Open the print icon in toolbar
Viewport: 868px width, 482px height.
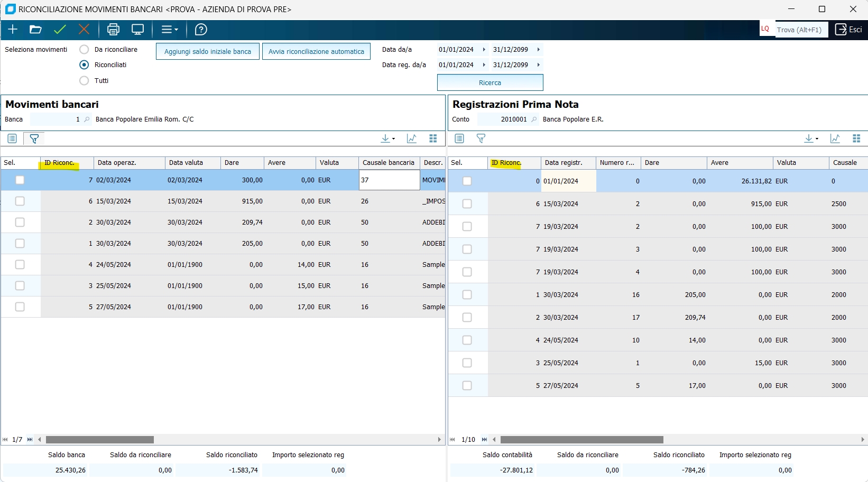pyautogui.click(x=113, y=30)
